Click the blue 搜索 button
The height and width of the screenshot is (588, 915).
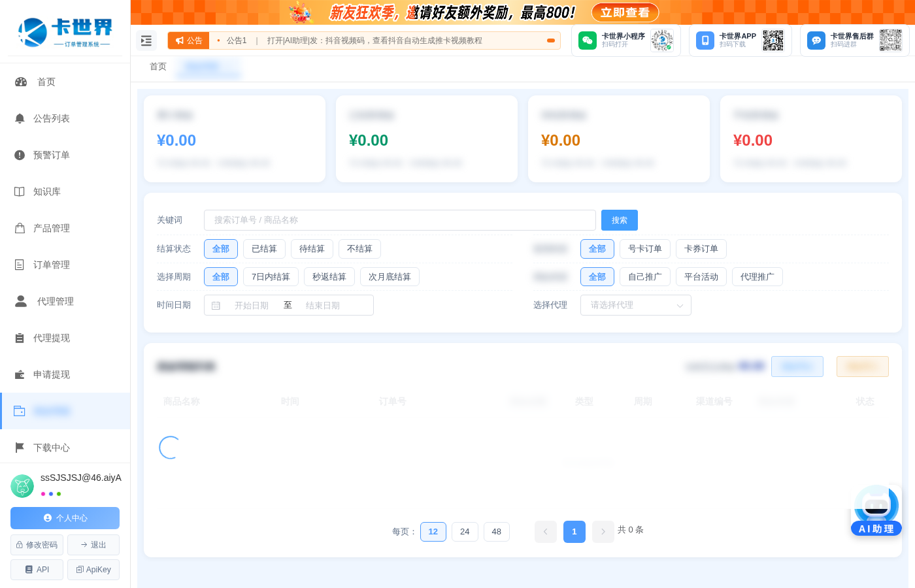pos(620,220)
